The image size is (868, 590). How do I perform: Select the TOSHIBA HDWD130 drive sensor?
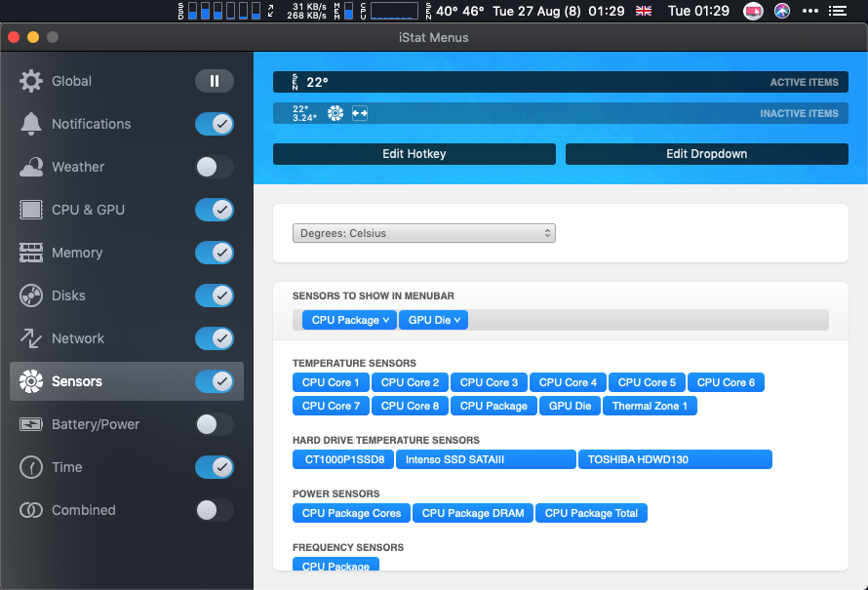click(675, 459)
